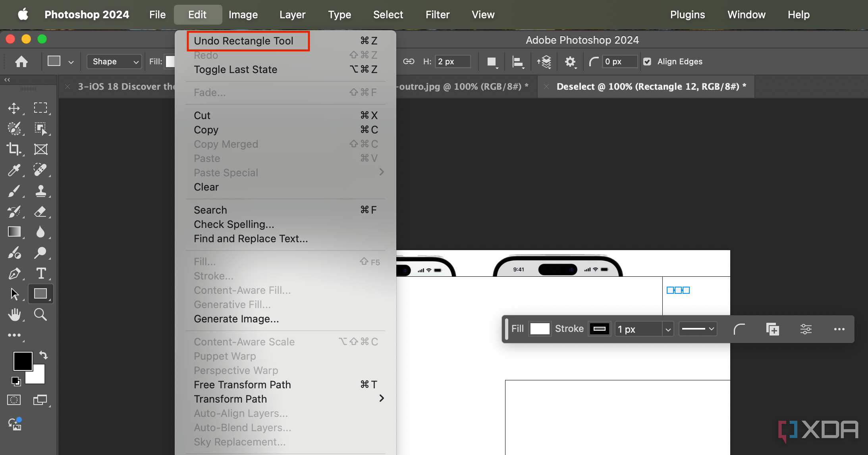Image resolution: width=868 pixels, height=455 pixels.
Task: Open path arrangement layers icon
Action: [x=544, y=62]
